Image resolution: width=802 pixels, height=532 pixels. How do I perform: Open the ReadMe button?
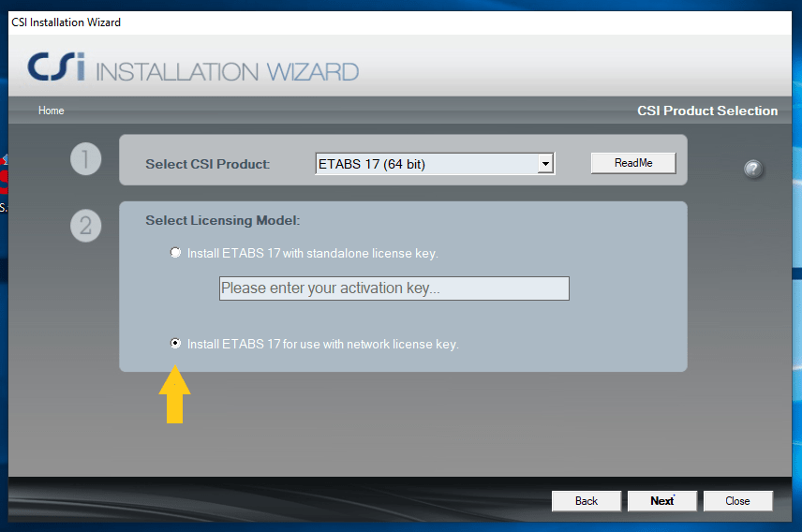[x=633, y=163]
